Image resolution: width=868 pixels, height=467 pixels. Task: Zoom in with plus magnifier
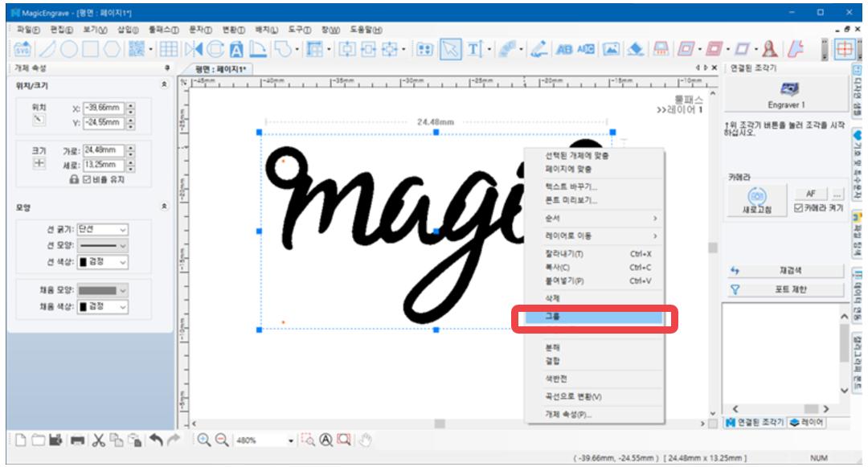pyautogui.click(x=203, y=440)
